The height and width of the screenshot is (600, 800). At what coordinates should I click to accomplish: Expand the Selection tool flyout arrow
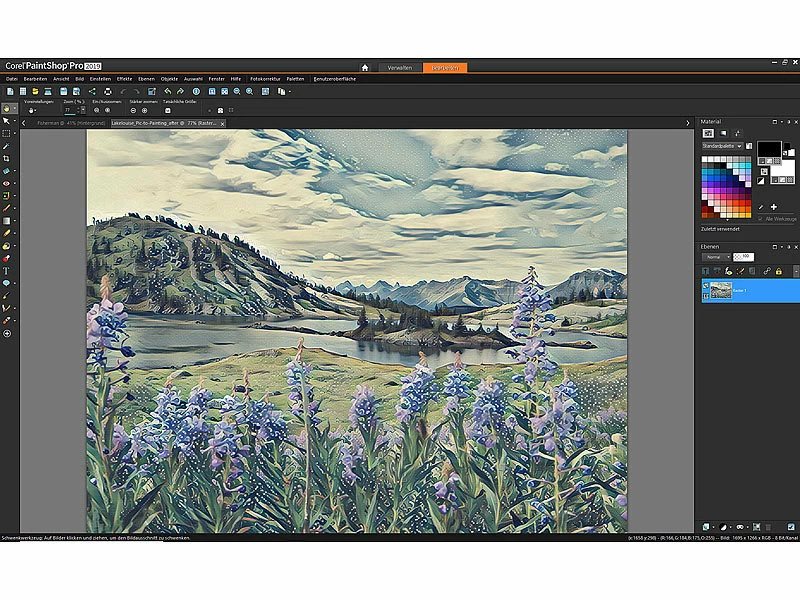(x=15, y=133)
